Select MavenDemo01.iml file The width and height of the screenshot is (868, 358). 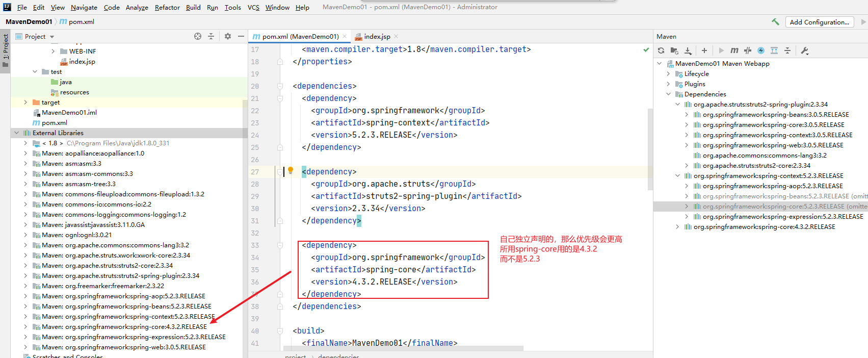coord(69,112)
